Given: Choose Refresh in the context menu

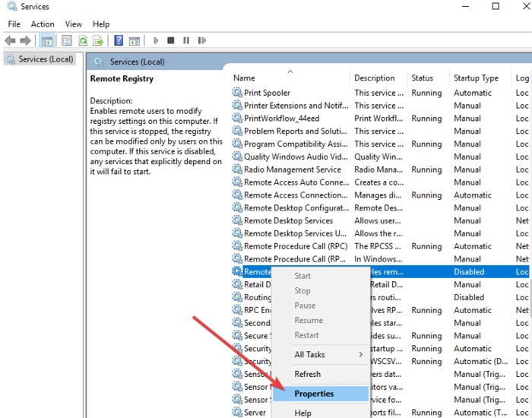Looking at the screenshot, I should pos(321,374).
